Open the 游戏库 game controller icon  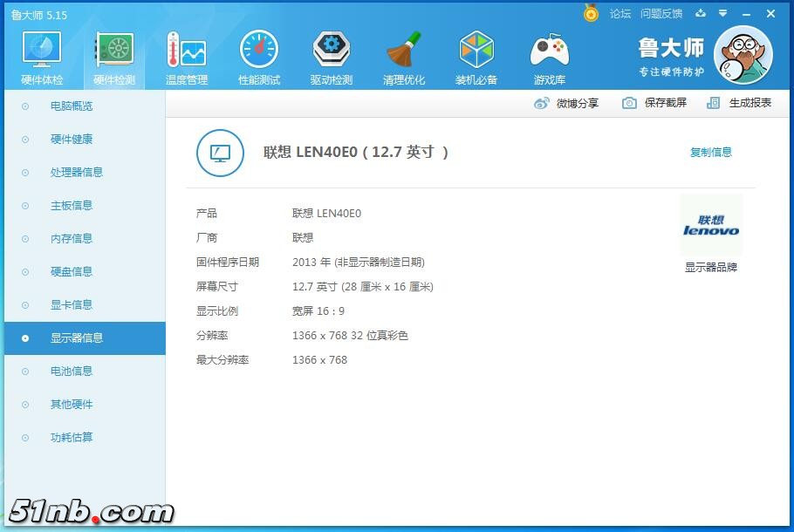pos(550,57)
